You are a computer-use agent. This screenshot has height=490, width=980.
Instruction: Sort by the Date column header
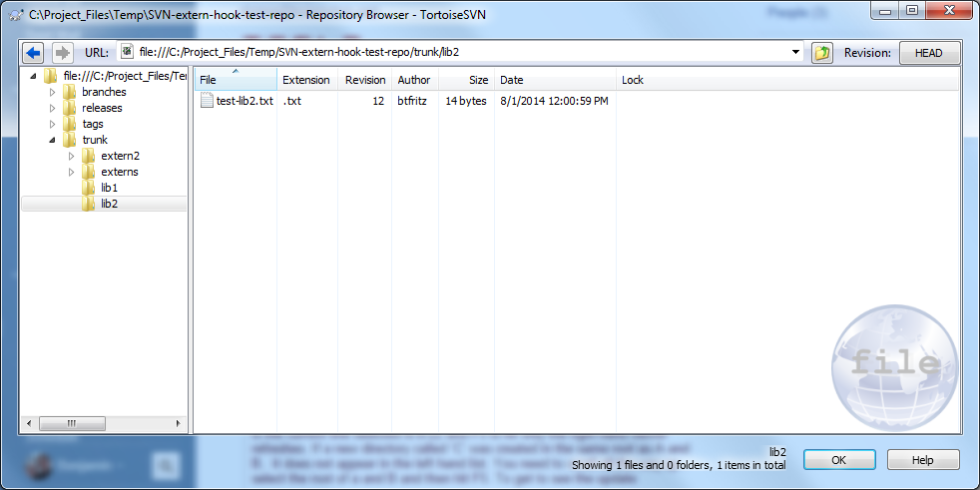point(555,80)
